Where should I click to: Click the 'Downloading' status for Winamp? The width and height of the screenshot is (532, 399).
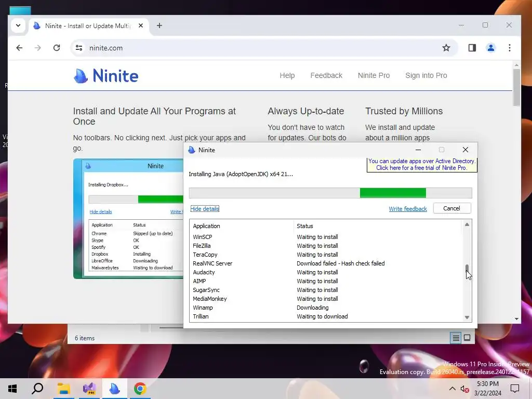[x=312, y=308]
